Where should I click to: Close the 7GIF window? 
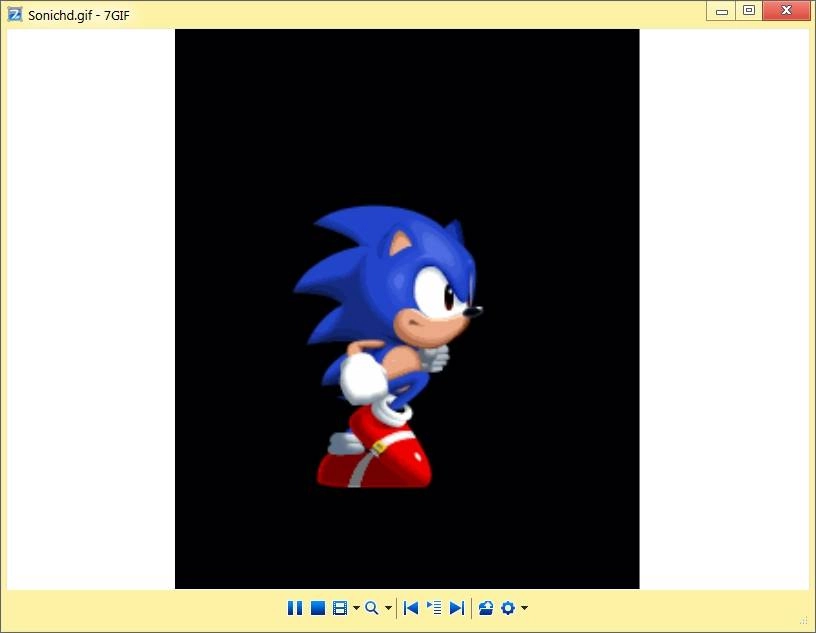(x=786, y=11)
